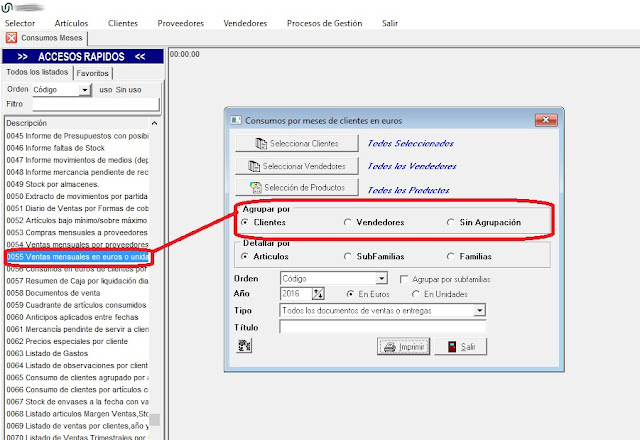Click the Salir exit button

point(461,346)
